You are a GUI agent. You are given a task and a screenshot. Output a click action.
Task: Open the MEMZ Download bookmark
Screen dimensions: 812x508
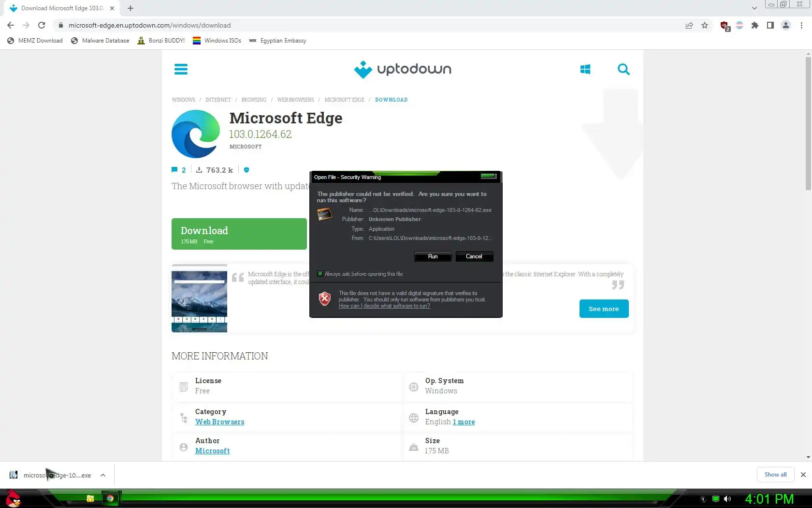[35, 41]
